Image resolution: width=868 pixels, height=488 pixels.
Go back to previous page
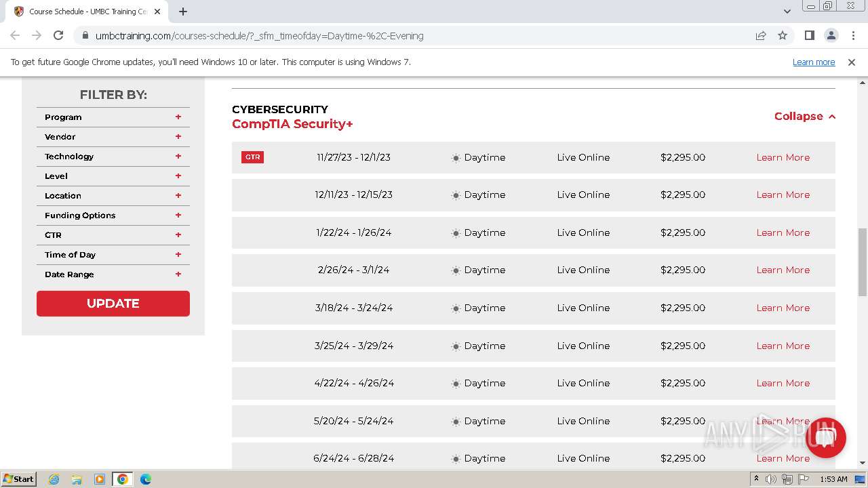coord(15,35)
